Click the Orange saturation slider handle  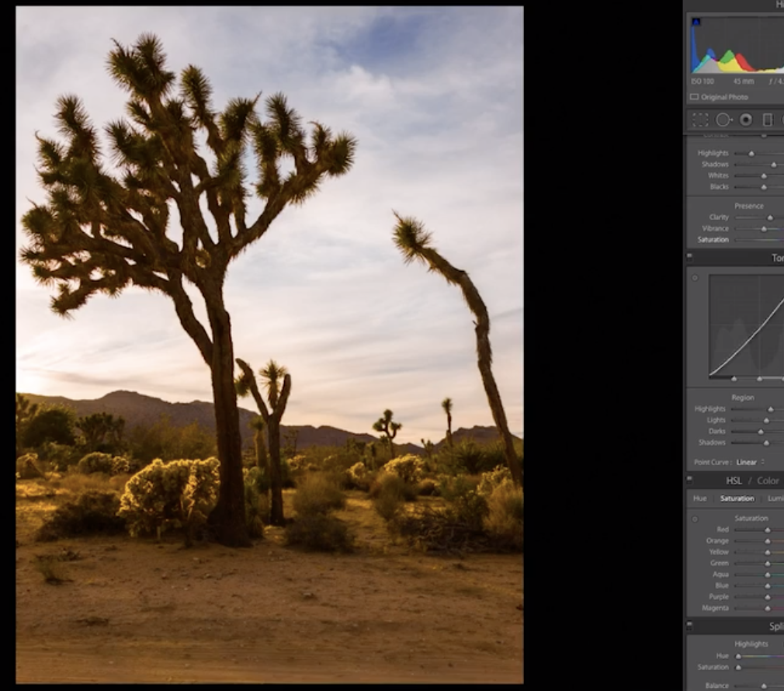coord(768,540)
